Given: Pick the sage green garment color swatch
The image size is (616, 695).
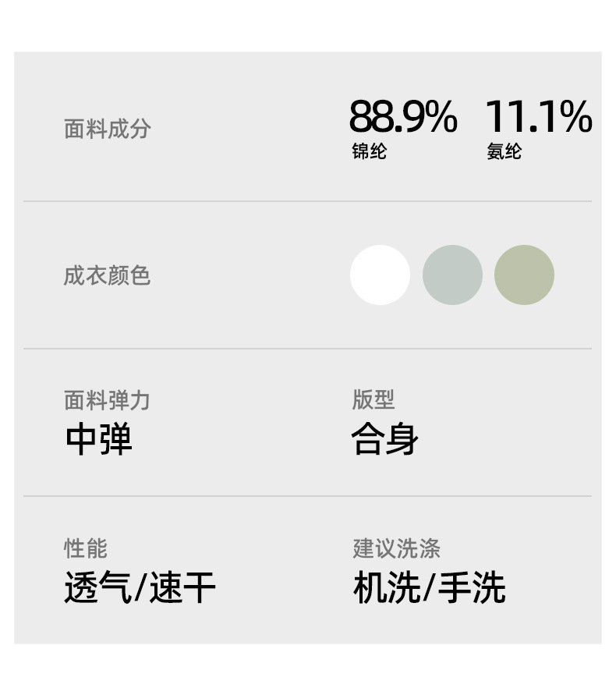Looking at the screenshot, I should (x=524, y=275).
